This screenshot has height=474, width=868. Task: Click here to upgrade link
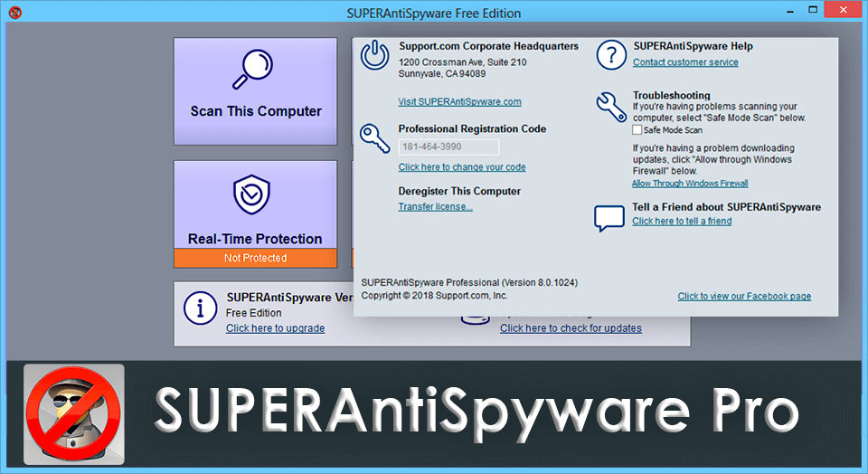coord(275,328)
